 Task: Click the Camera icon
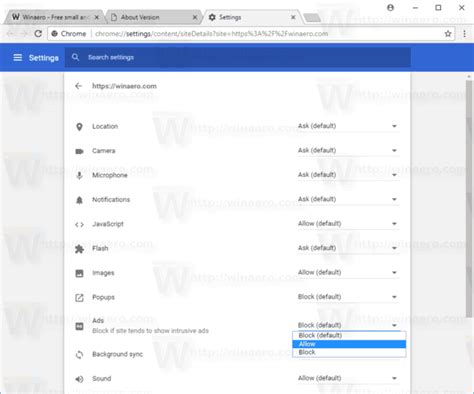coord(79,151)
